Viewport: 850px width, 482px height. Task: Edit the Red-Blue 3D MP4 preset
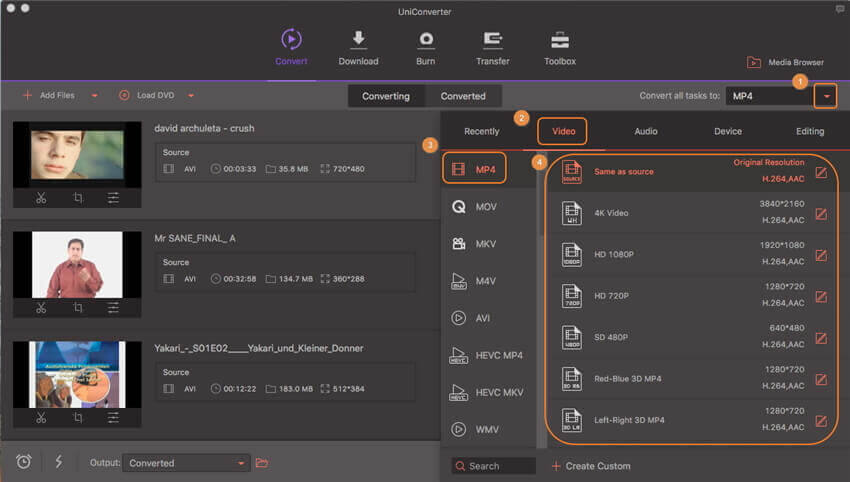[x=821, y=380]
